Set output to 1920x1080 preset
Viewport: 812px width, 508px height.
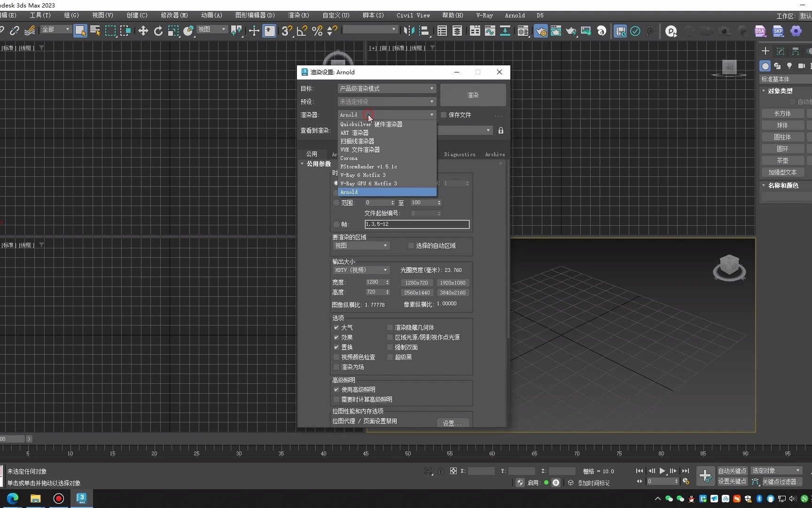tap(453, 283)
